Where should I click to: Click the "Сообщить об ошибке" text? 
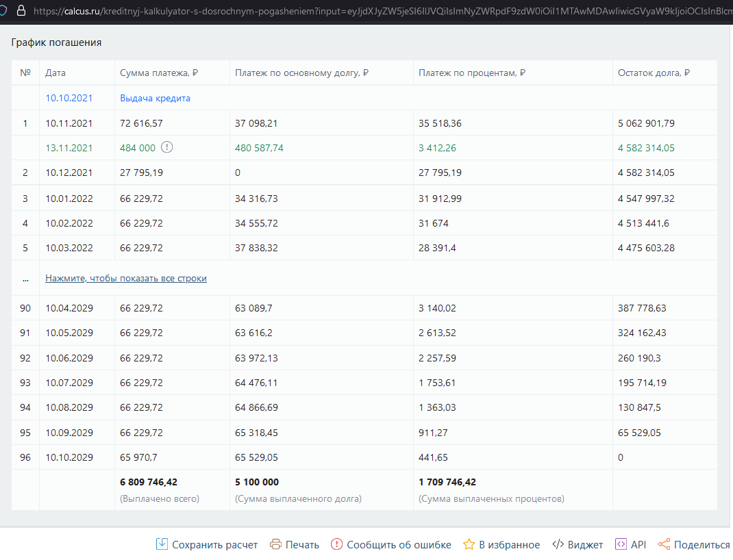tap(399, 545)
